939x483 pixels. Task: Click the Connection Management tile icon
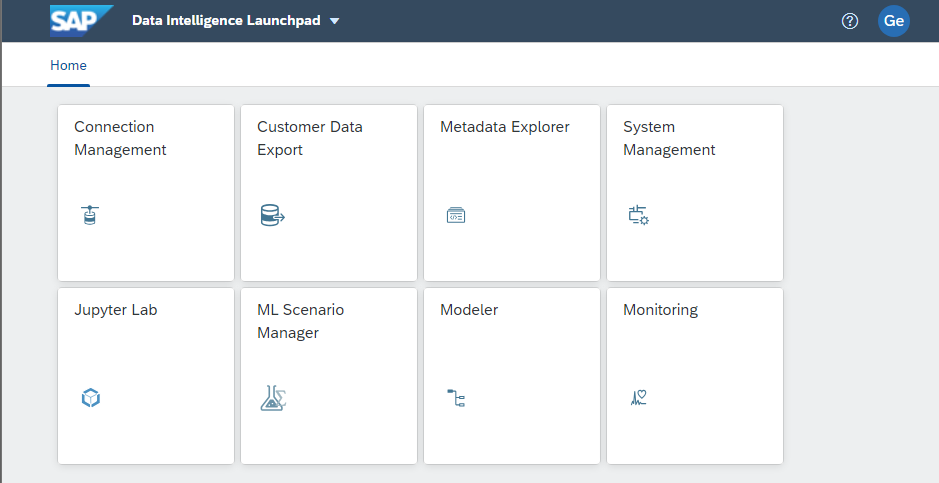pos(90,214)
